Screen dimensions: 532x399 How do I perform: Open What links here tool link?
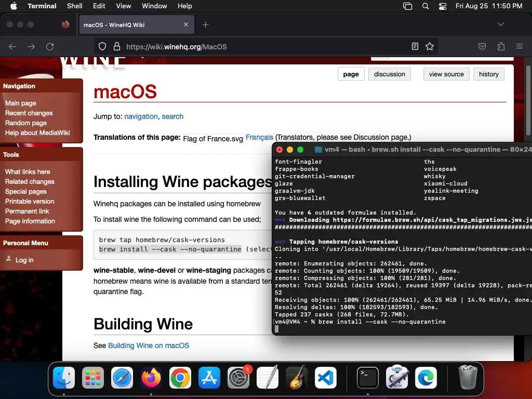tap(28, 171)
